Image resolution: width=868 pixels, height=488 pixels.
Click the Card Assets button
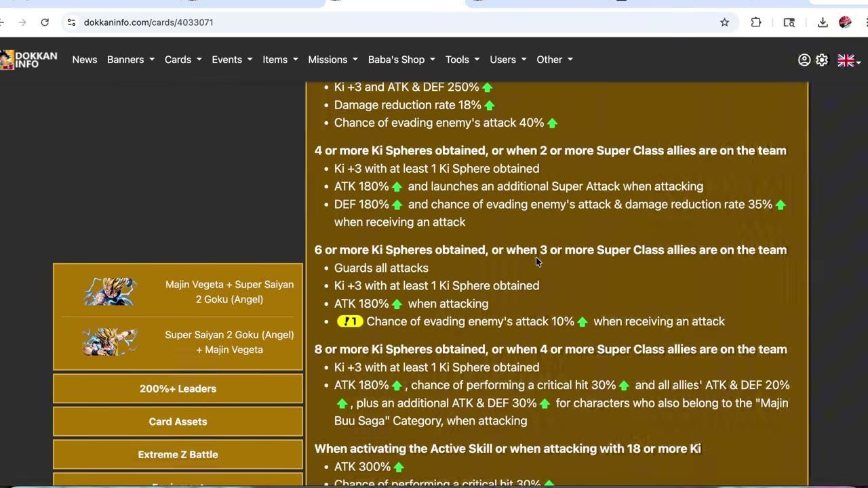coord(178,422)
